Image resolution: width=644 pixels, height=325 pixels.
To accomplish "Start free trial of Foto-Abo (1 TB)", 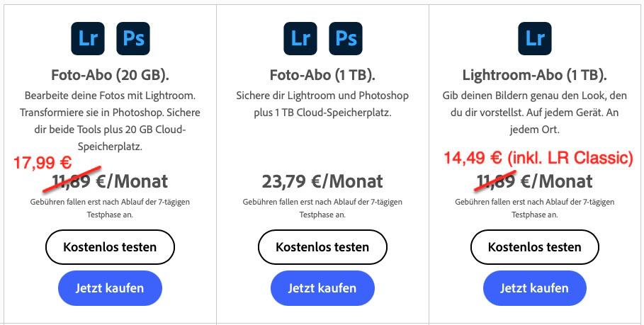I will coord(322,247).
